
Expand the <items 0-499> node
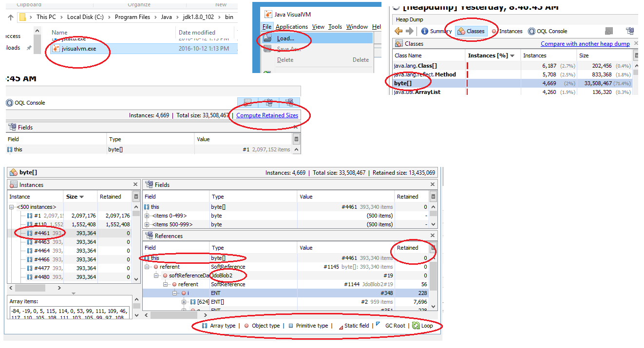(x=147, y=216)
